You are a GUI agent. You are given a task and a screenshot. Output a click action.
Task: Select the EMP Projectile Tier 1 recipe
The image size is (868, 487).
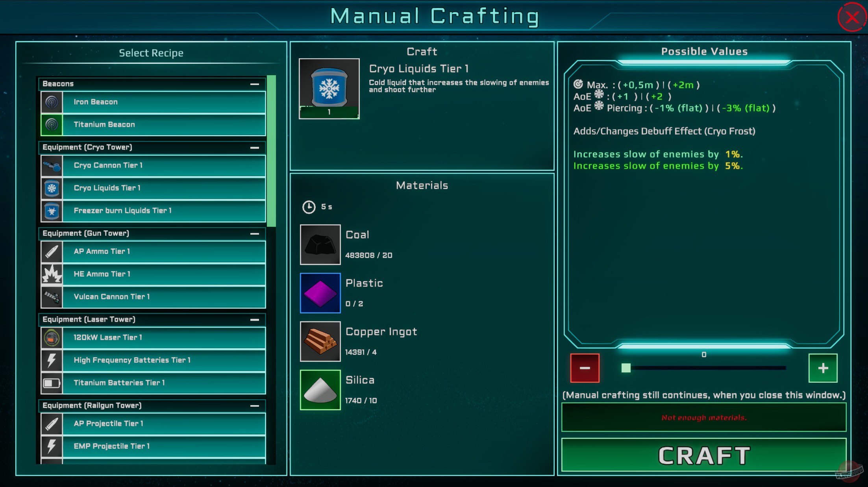click(157, 446)
